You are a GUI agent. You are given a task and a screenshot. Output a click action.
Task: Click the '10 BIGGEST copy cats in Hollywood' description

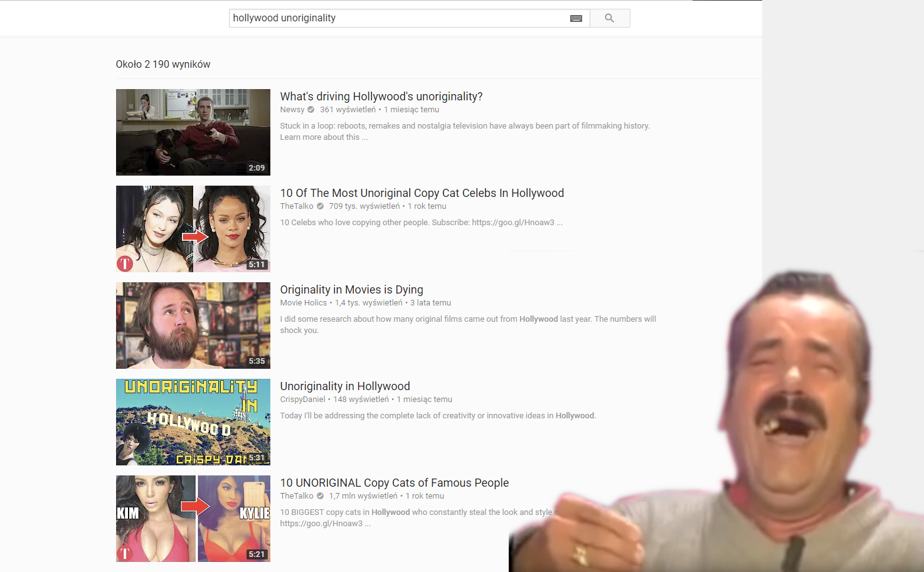click(x=417, y=518)
